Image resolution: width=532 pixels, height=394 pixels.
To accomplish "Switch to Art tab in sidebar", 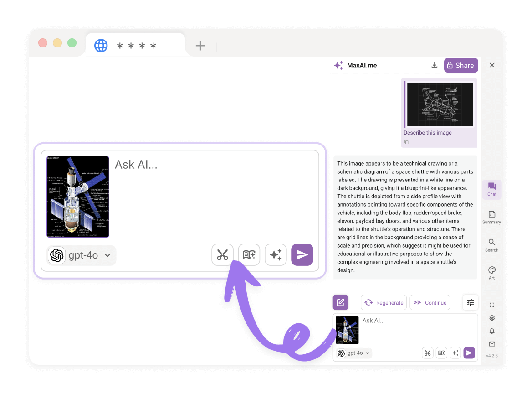I will point(491,273).
